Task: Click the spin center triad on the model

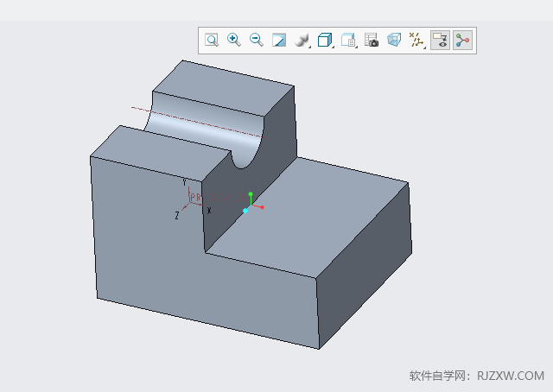Action: [x=252, y=203]
